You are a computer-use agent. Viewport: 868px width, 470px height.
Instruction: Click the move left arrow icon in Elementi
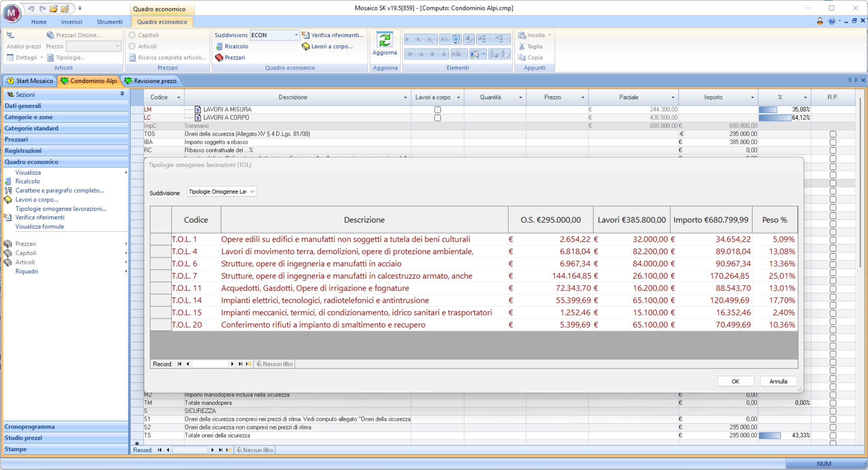tap(410, 54)
